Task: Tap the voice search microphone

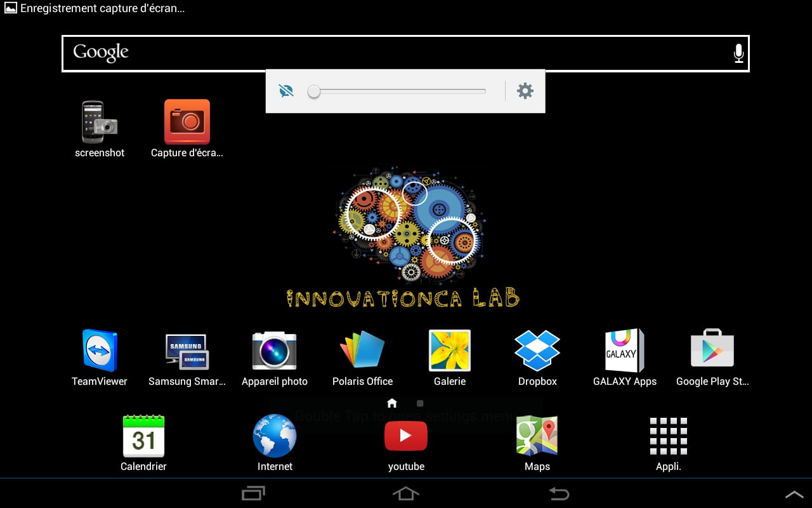Action: click(x=738, y=53)
